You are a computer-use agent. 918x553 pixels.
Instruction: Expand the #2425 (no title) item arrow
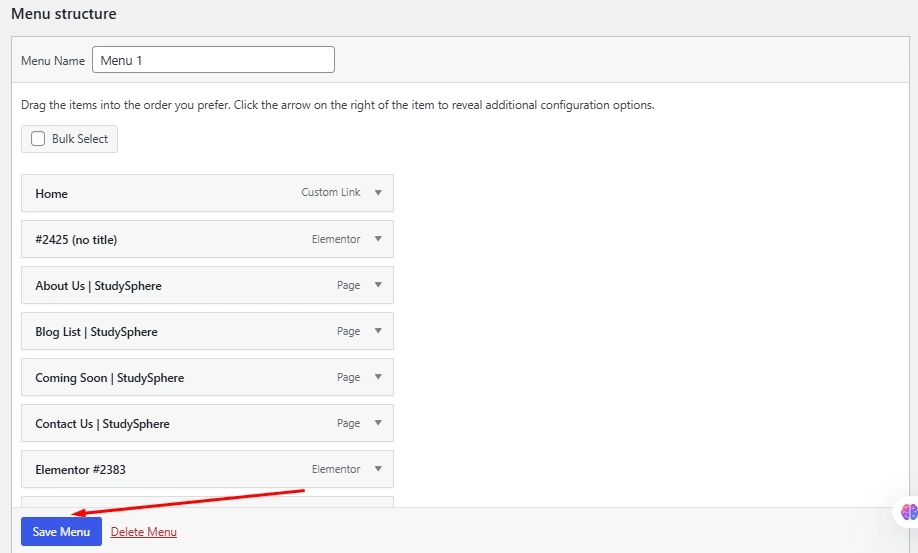tap(378, 239)
